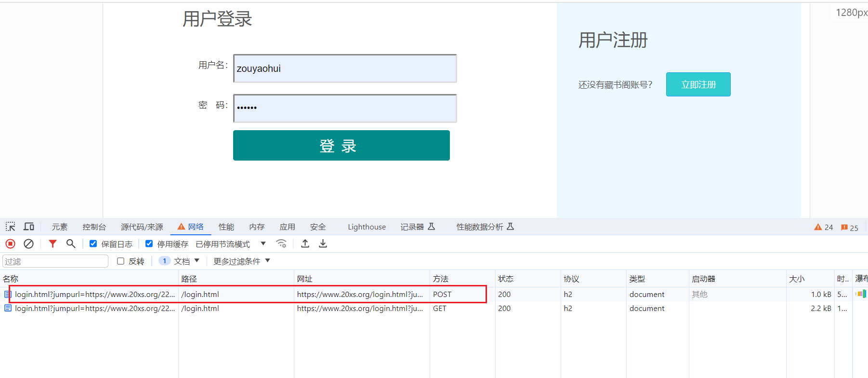This screenshot has width=868, height=378.
Task: Open the 记录器 tab
Action: 418,227
